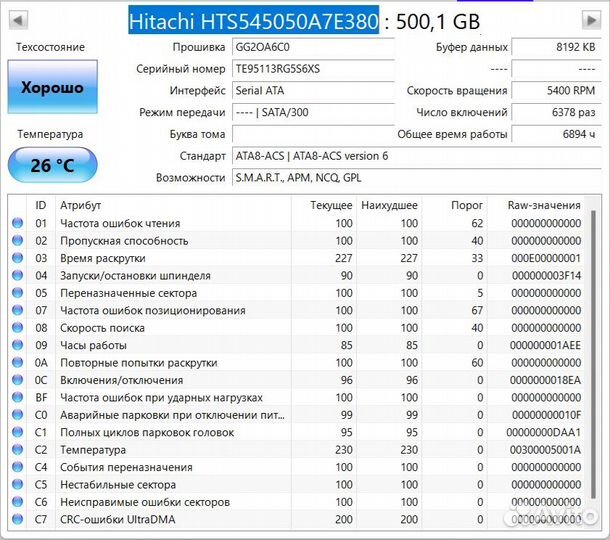
Task: Click the Наихудшее column header
Action: click(x=389, y=205)
